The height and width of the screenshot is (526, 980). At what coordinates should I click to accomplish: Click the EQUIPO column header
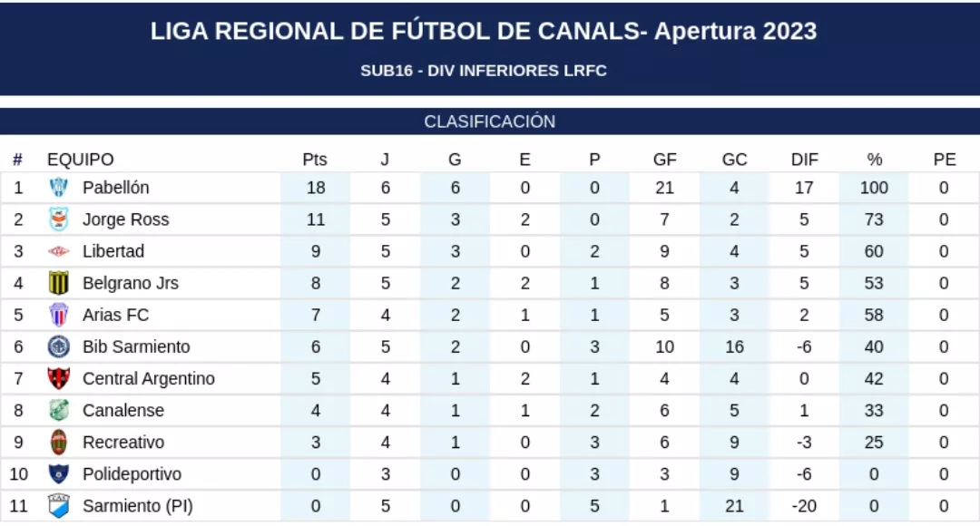pyautogui.click(x=81, y=160)
